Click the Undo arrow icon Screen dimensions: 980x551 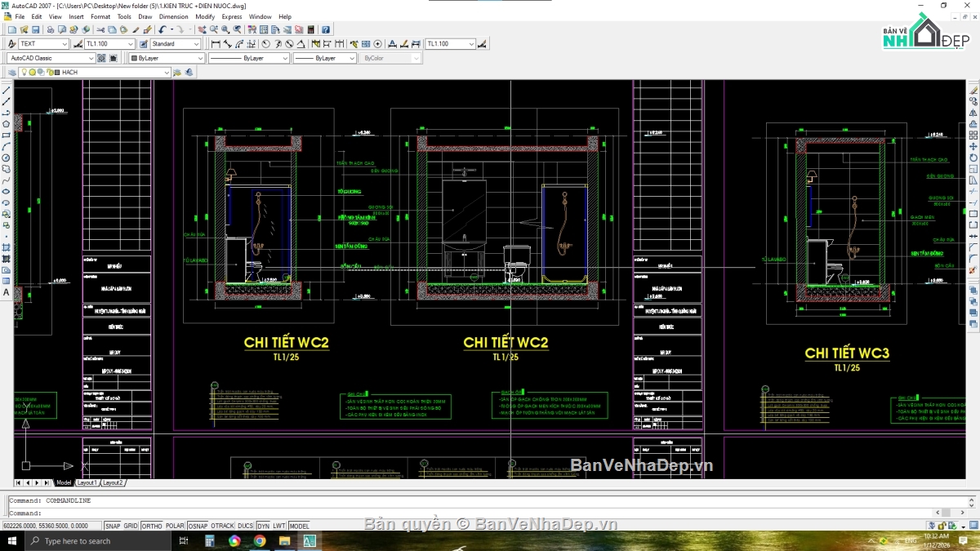coord(162,29)
